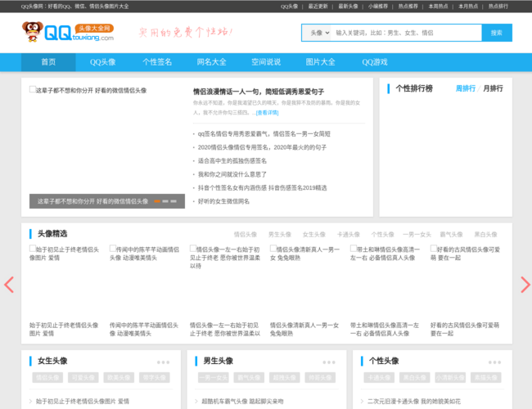Open the 个性签名 navigation tab
The image size is (532, 409).
click(157, 62)
